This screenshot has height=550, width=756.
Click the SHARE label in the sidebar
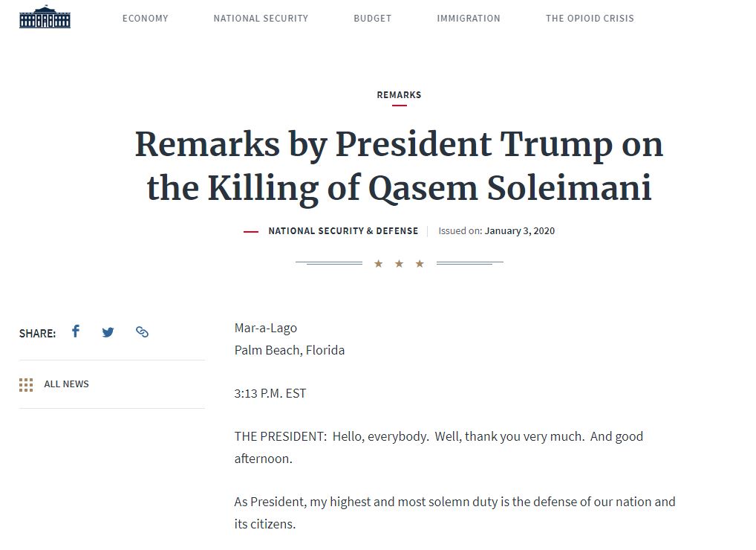click(x=37, y=334)
